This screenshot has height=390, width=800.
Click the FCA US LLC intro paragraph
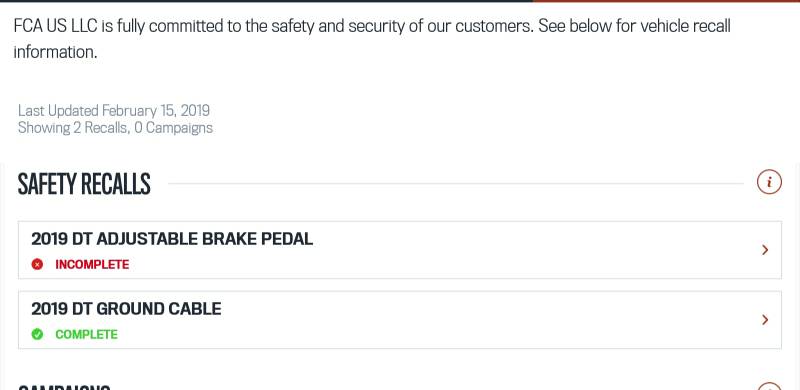click(x=372, y=39)
